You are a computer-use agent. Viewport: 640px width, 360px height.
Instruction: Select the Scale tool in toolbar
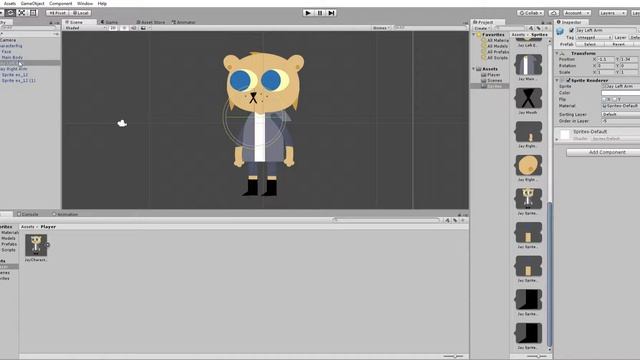coord(22,13)
